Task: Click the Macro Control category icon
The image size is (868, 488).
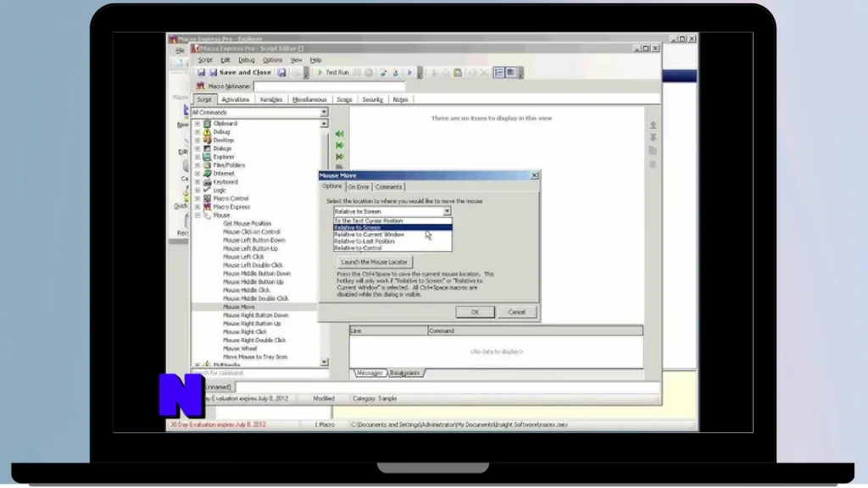Action: 207,198
